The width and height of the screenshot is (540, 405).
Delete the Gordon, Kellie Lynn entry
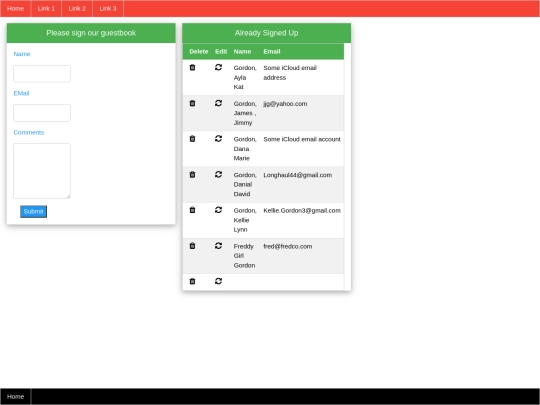pos(192,210)
